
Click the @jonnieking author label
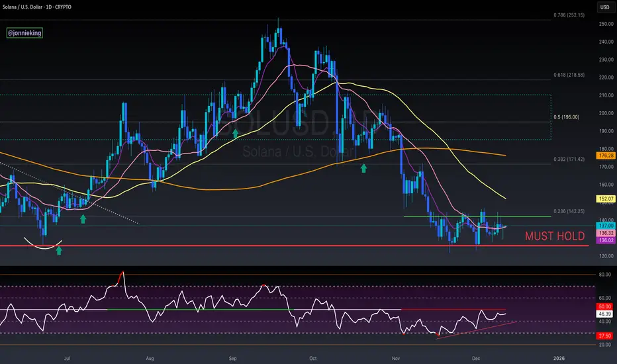(25, 32)
